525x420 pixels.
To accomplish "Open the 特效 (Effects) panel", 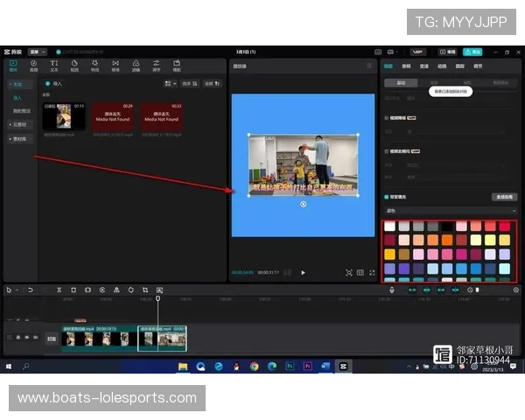I will click(x=95, y=66).
